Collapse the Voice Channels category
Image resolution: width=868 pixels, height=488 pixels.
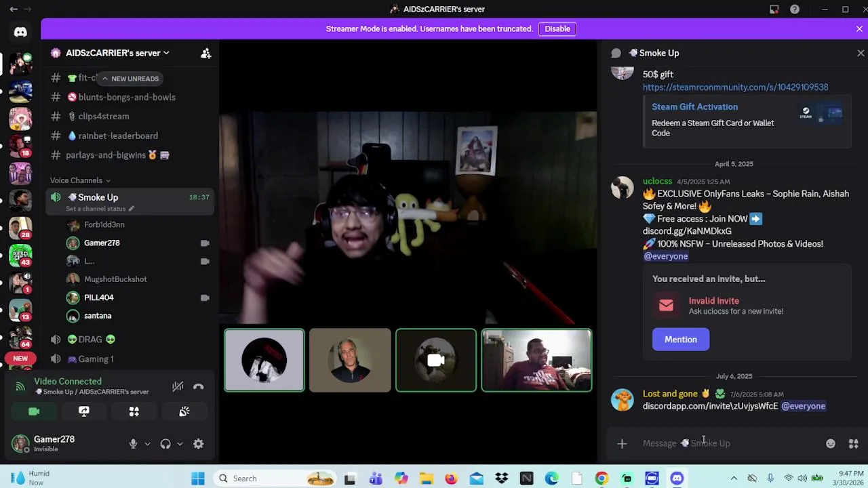(x=79, y=180)
